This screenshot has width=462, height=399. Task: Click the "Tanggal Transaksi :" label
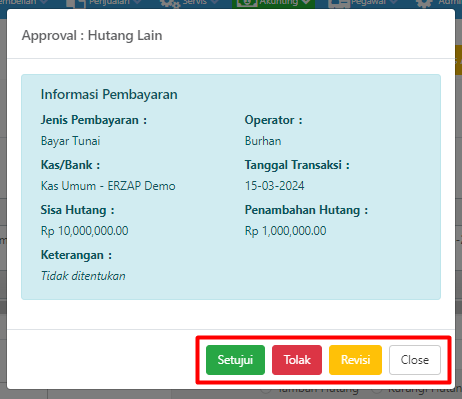pos(297,165)
